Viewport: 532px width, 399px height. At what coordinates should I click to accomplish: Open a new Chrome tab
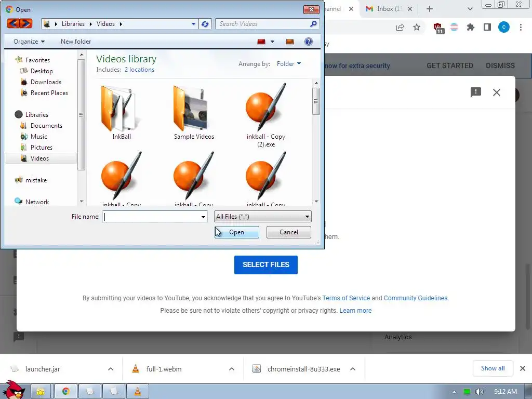tap(430, 9)
